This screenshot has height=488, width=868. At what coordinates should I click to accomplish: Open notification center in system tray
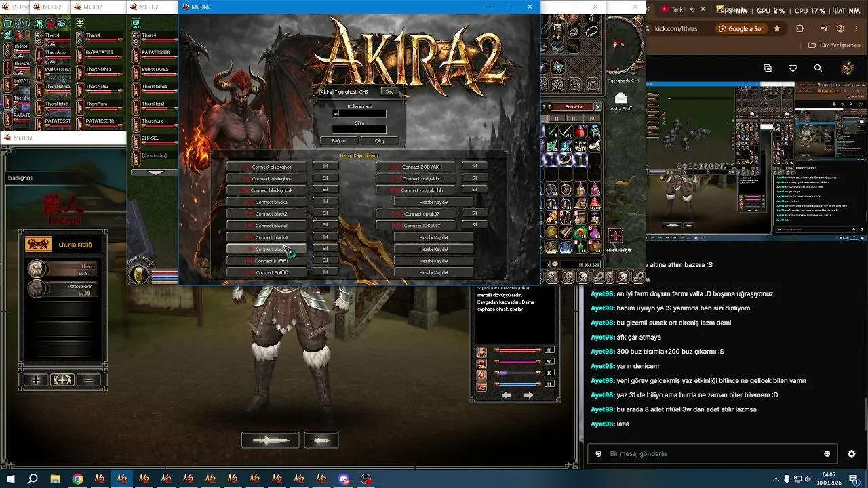pos(854,479)
